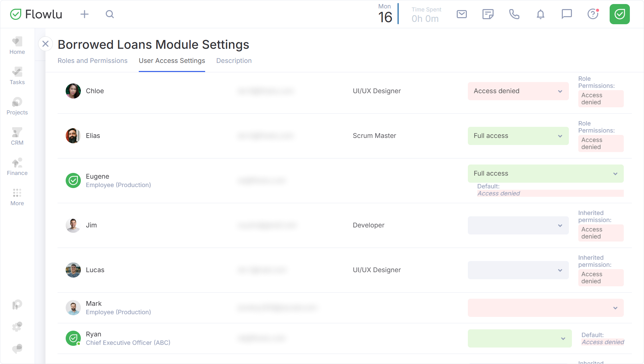Open Mark's access level dropdown

click(545, 308)
